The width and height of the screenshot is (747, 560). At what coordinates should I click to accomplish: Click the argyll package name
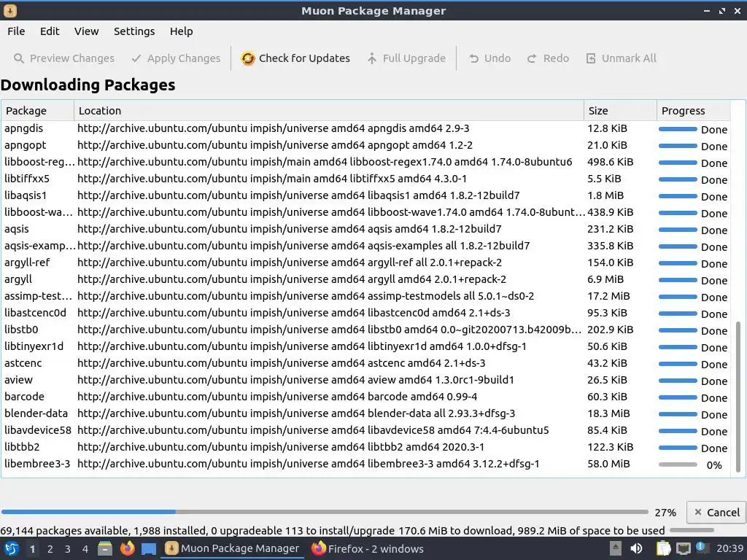pyautogui.click(x=18, y=279)
